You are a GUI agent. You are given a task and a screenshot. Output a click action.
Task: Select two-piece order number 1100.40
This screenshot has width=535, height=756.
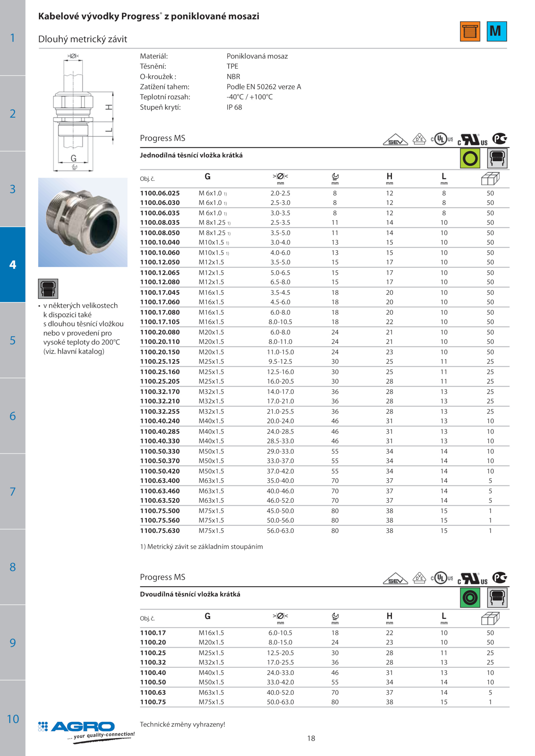153,672
